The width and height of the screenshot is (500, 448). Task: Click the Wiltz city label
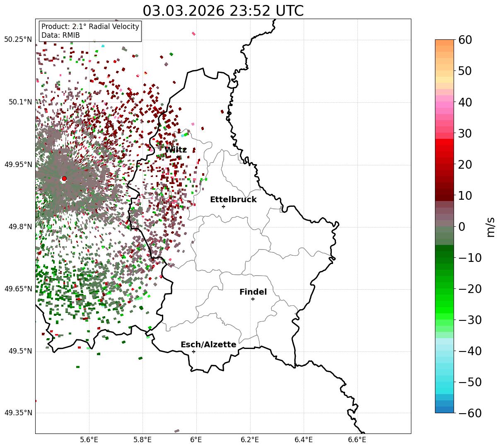pos(176,150)
